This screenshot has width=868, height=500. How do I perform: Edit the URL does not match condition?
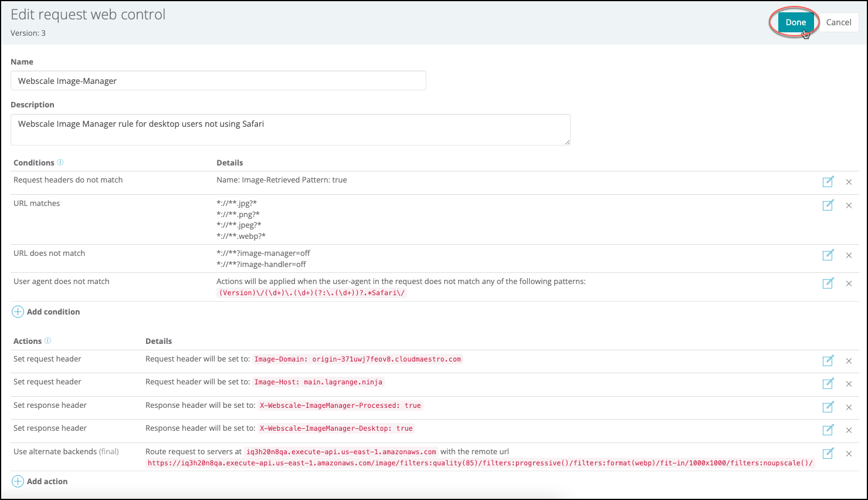pos(828,255)
